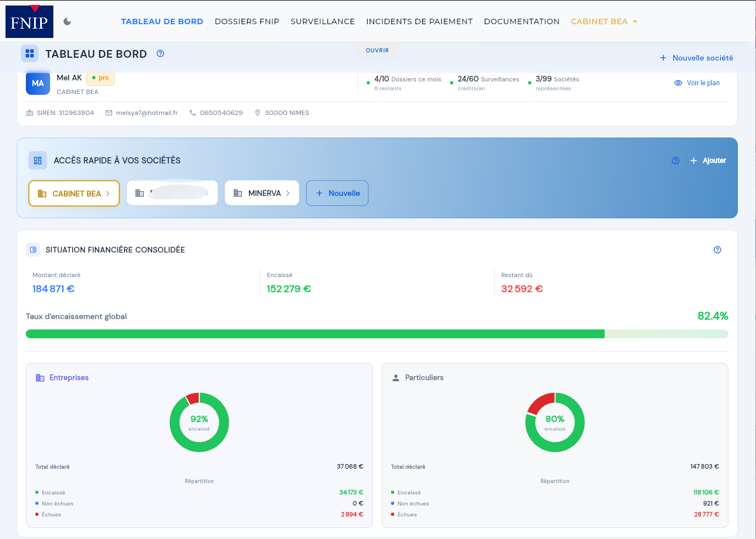This screenshot has height=539, width=756.
Task: Click the OUVRIR pull tab
Action: pos(377,50)
